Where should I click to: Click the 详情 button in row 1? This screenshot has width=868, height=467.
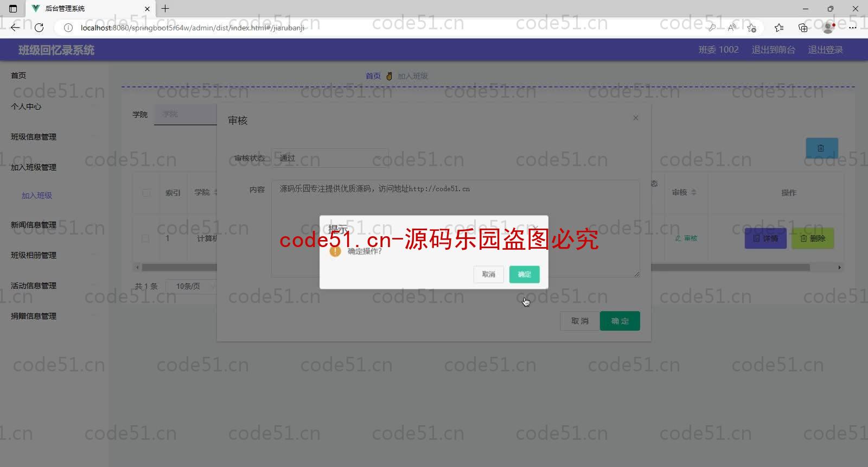(765, 238)
